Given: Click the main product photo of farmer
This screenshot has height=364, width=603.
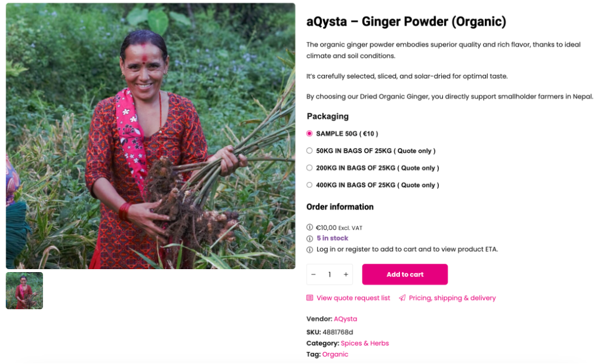Looking at the screenshot, I should 150,136.
